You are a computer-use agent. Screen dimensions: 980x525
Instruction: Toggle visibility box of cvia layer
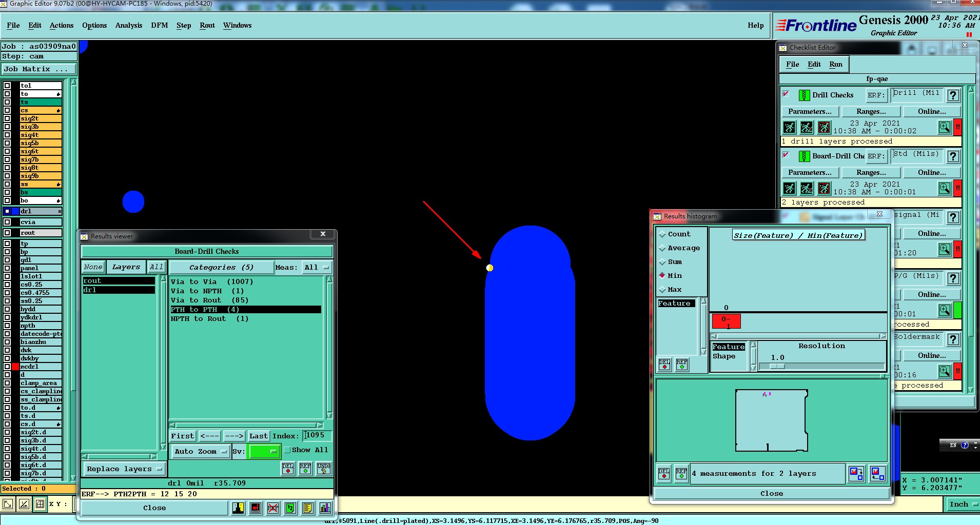7,222
